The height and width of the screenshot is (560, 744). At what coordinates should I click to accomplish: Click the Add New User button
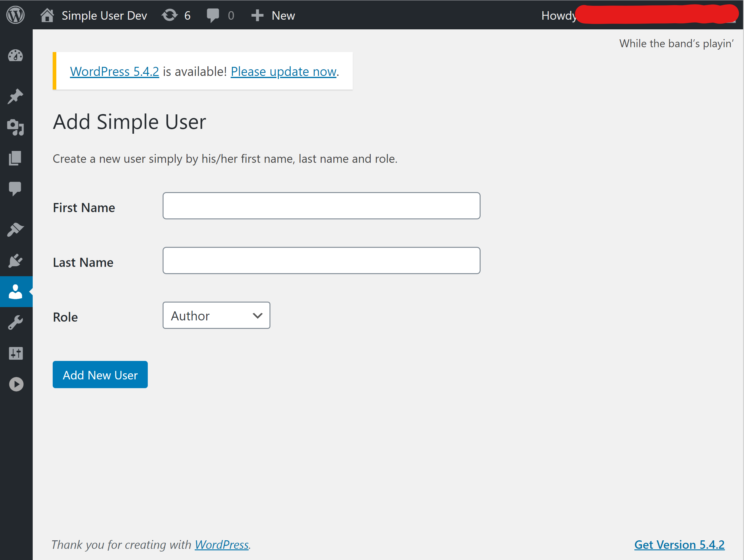[100, 374]
